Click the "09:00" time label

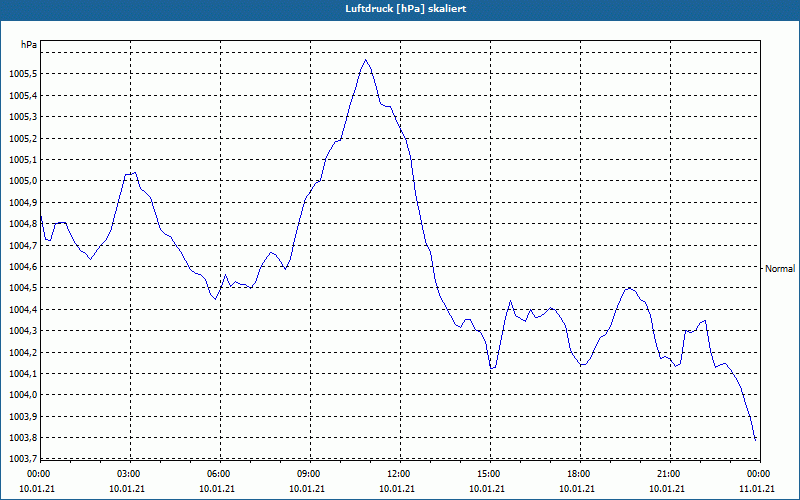[308, 474]
